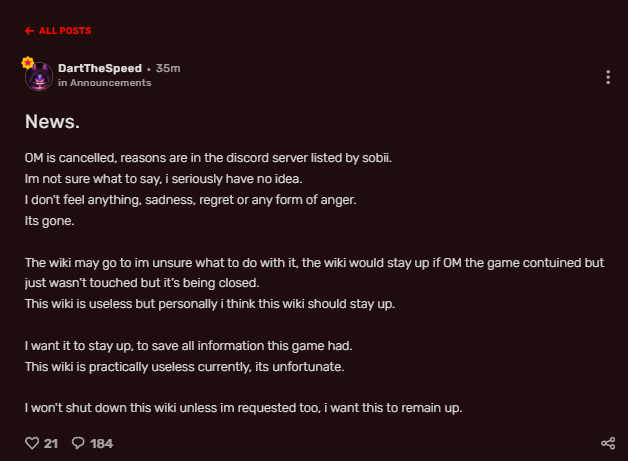Click the 35m post timestamp
This screenshot has width=628, height=461.
(168, 68)
